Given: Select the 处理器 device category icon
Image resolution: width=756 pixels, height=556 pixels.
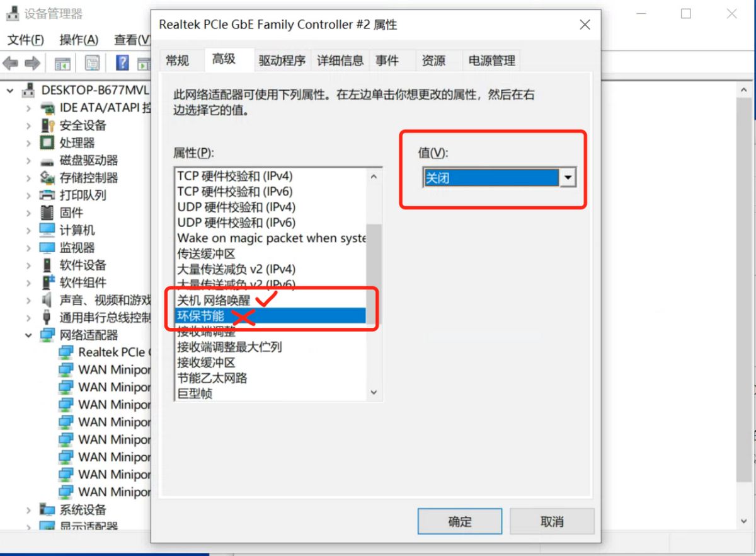Looking at the screenshot, I should (x=47, y=142).
